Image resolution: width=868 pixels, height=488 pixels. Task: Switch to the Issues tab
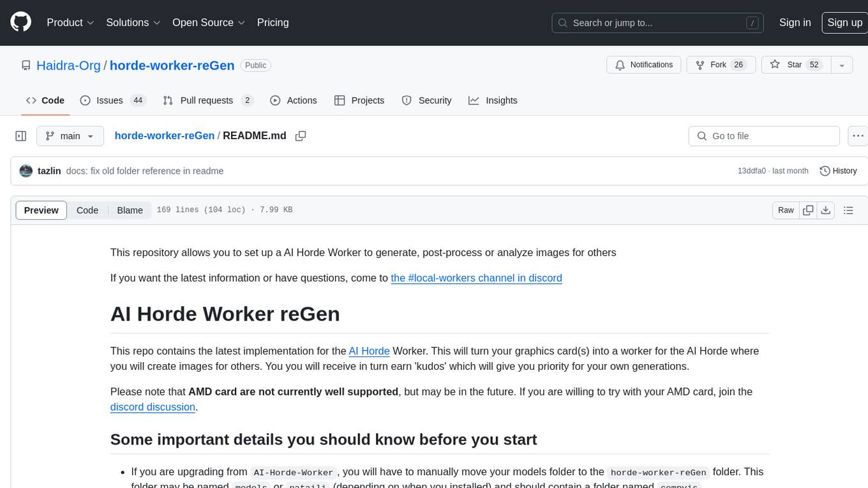coord(113,100)
